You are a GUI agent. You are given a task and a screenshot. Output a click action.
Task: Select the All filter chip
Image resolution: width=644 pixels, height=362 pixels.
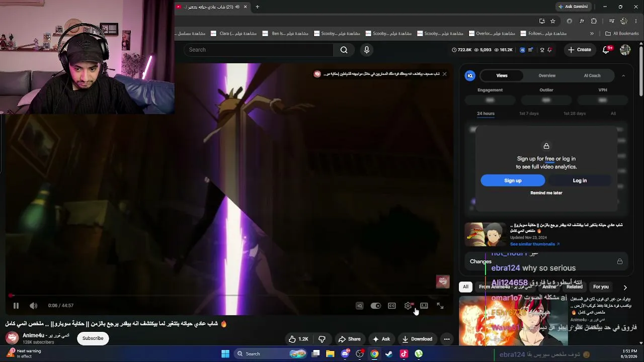pyautogui.click(x=465, y=287)
